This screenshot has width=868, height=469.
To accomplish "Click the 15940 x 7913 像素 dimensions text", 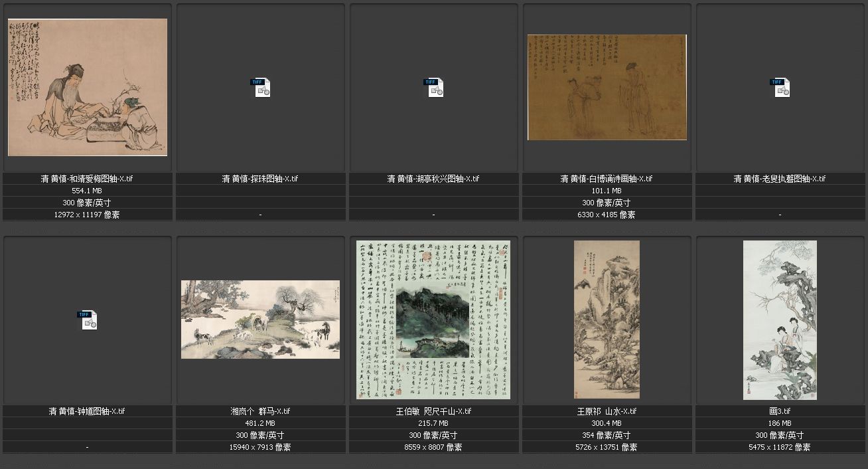I will click(260, 447).
